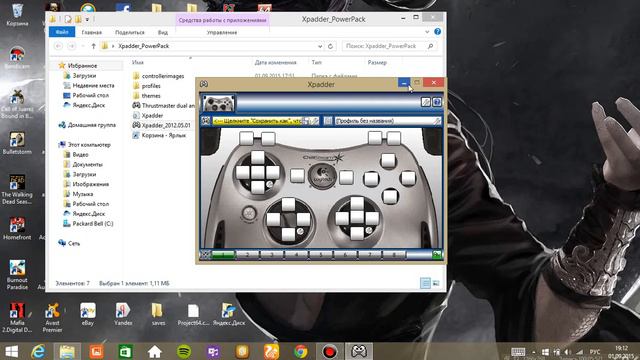Sort files by the Имя column header
The height and width of the screenshot is (360, 640).
click(x=138, y=62)
